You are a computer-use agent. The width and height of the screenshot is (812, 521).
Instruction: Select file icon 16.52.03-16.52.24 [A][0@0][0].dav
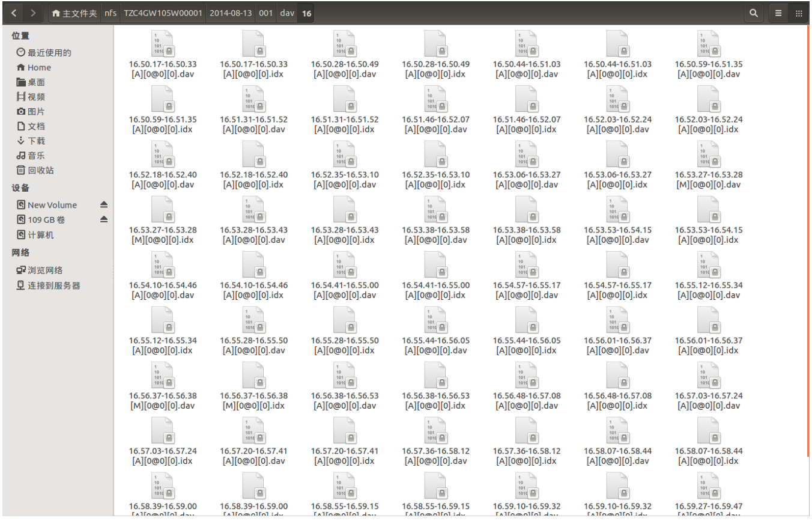tap(617, 99)
